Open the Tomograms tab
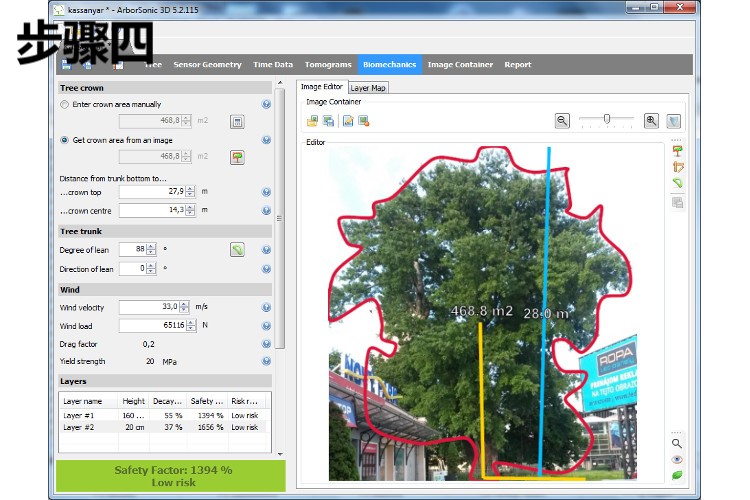Screen dimensions: 750x500 327,65
